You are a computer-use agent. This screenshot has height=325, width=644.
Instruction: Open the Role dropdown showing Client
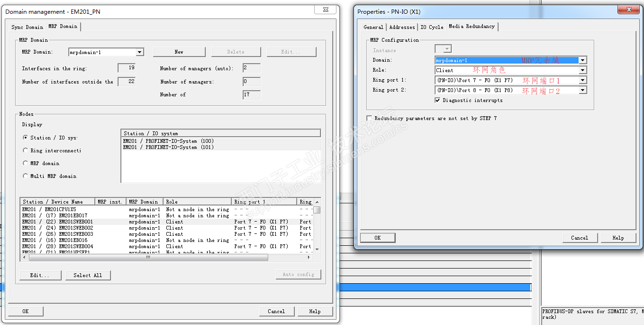[583, 70]
